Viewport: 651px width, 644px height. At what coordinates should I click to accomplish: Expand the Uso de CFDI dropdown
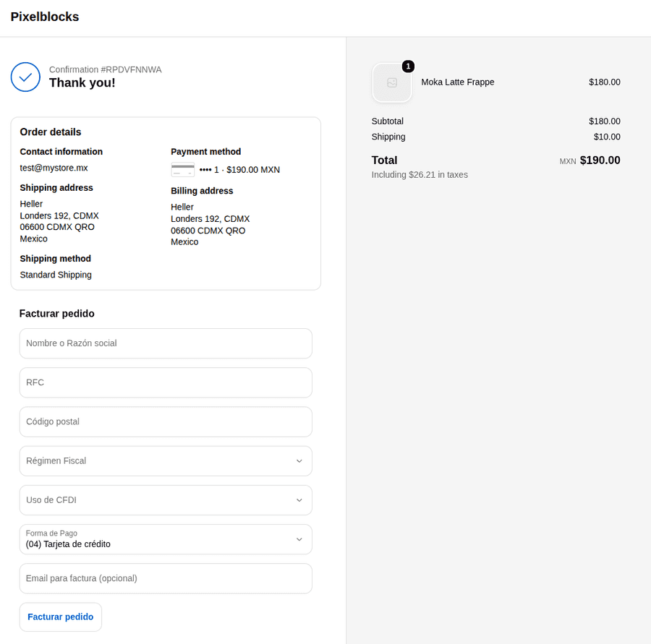[166, 500]
